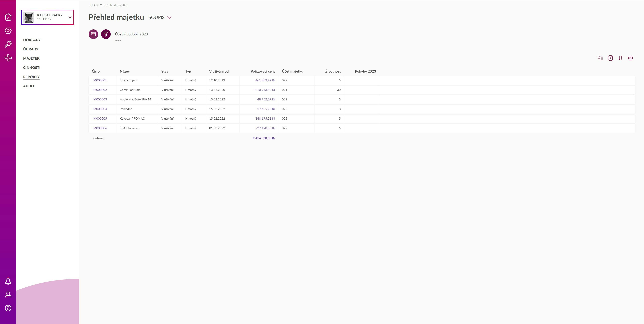Open the sort arrows icon above table
Screen dimensions: 644x324
coord(620,58)
